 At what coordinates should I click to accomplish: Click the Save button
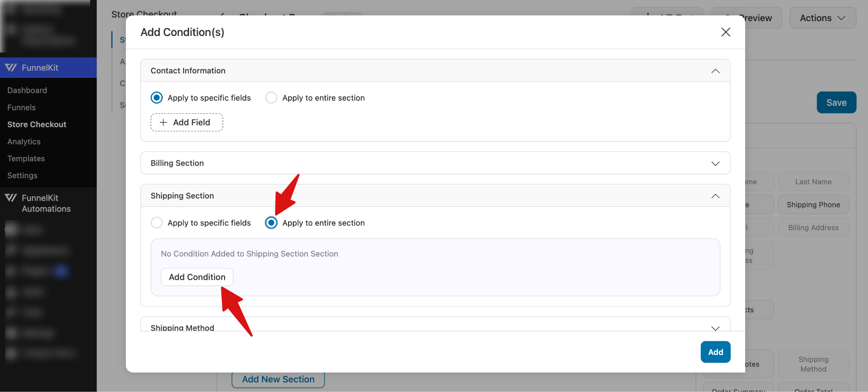point(836,102)
